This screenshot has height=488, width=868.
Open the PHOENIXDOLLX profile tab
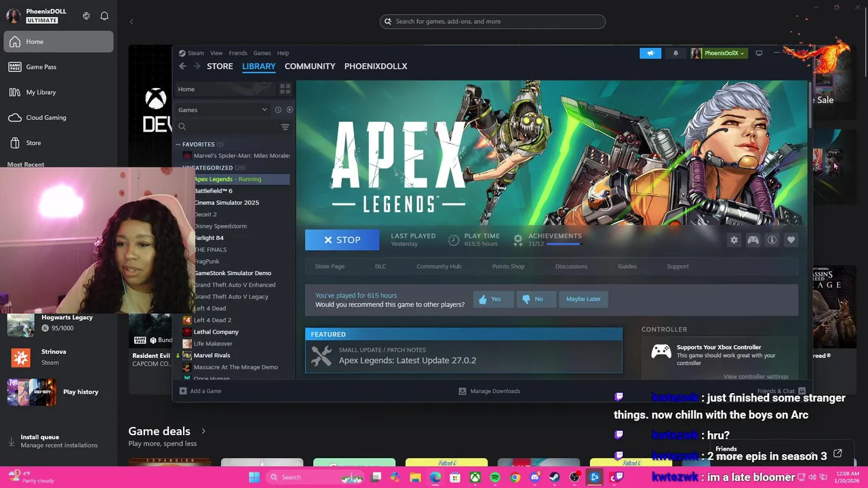[376, 66]
